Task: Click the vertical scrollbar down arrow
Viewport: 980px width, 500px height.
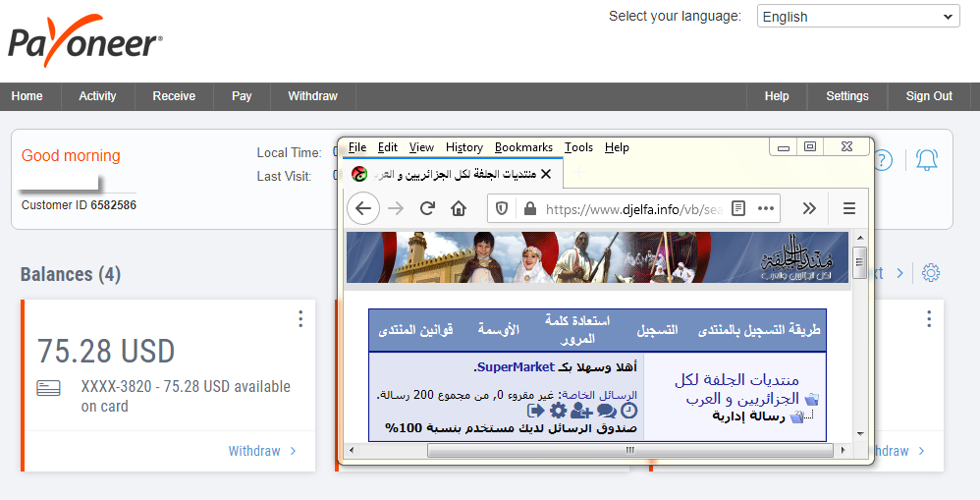Action: click(860, 433)
